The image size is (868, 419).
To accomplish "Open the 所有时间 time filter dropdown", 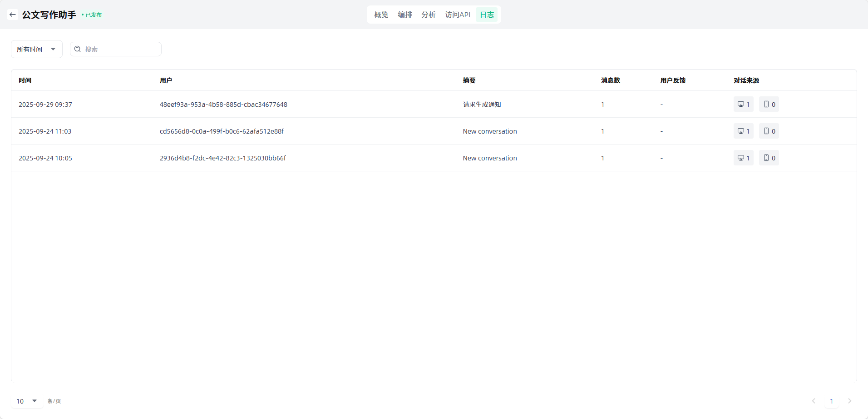I will tap(36, 49).
